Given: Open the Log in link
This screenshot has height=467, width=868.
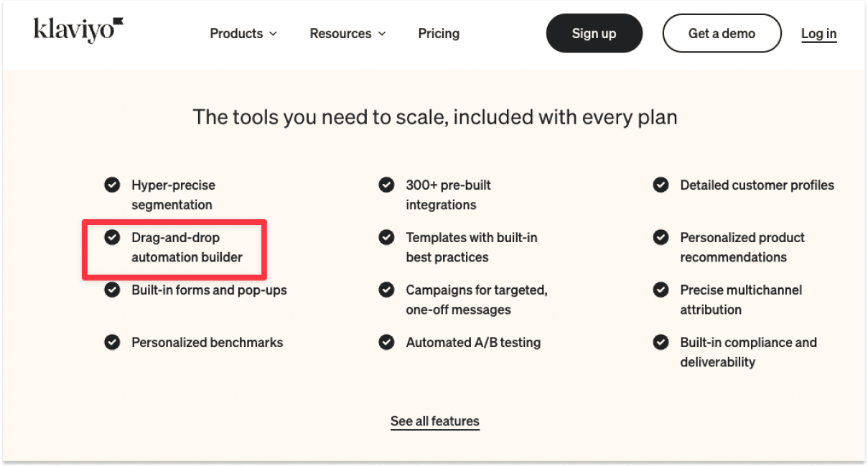Looking at the screenshot, I should [x=818, y=33].
